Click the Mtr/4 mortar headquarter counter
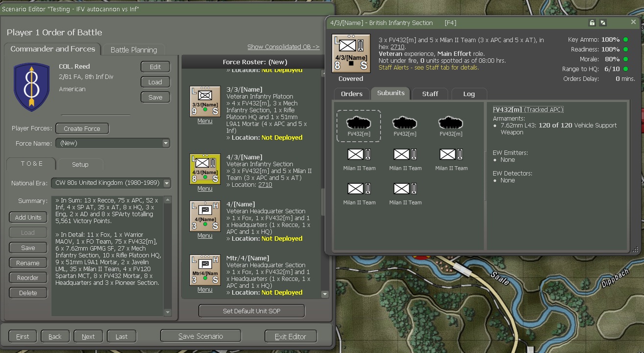 205,269
